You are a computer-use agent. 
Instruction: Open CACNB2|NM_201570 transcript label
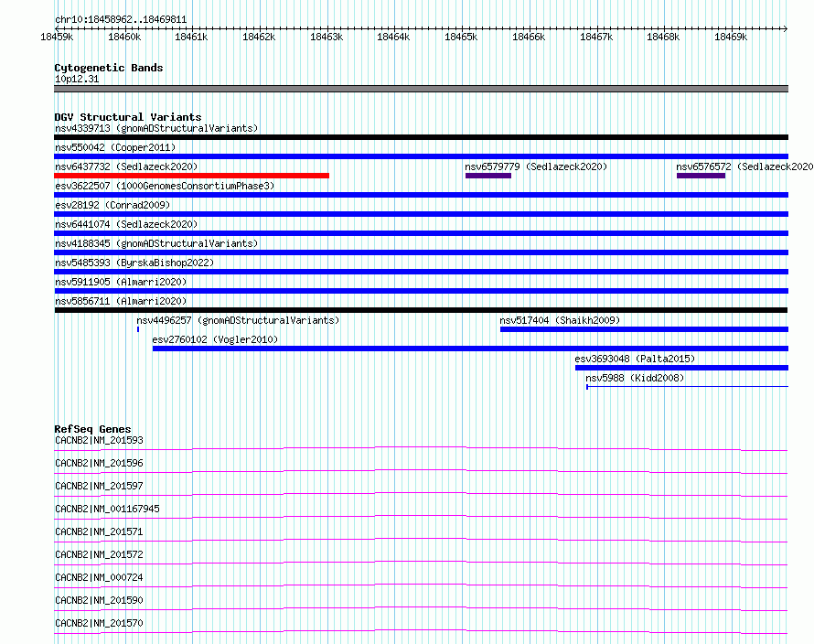pyautogui.click(x=99, y=623)
